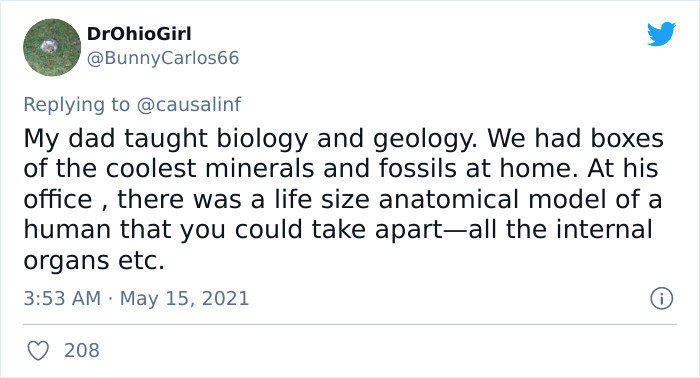Click the word fossils in the tweet
Screen dimensions: 700x378
coord(419,169)
